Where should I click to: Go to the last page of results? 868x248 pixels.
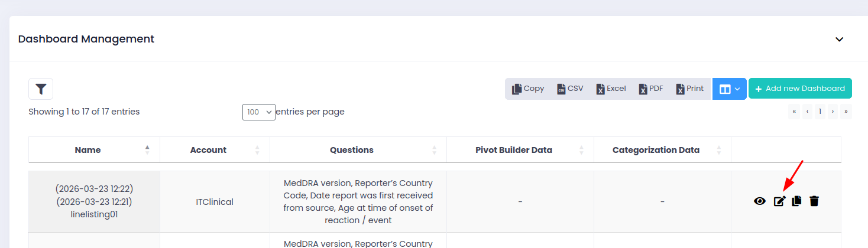click(x=846, y=112)
